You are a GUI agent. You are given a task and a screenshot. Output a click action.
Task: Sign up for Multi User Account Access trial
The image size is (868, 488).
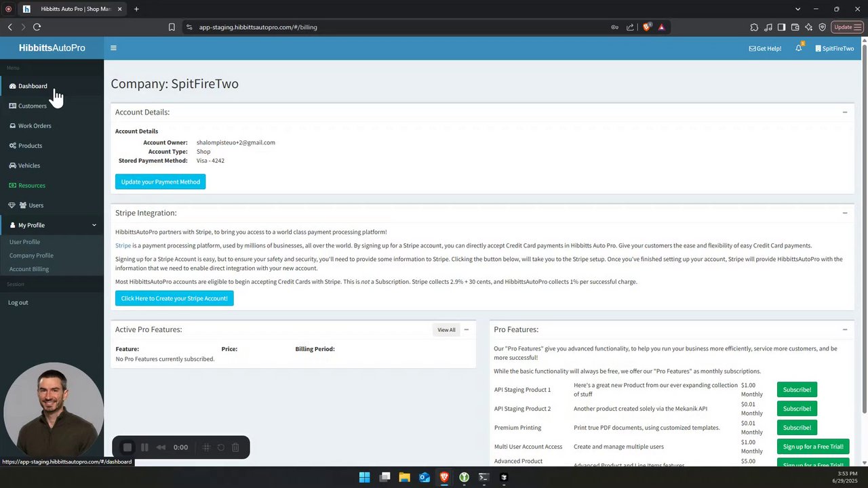pos(813,447)
